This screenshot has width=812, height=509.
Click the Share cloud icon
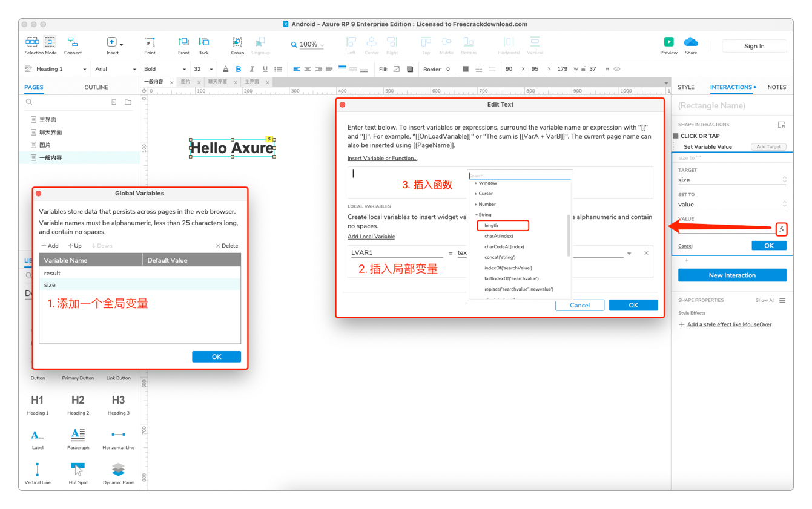691,42
